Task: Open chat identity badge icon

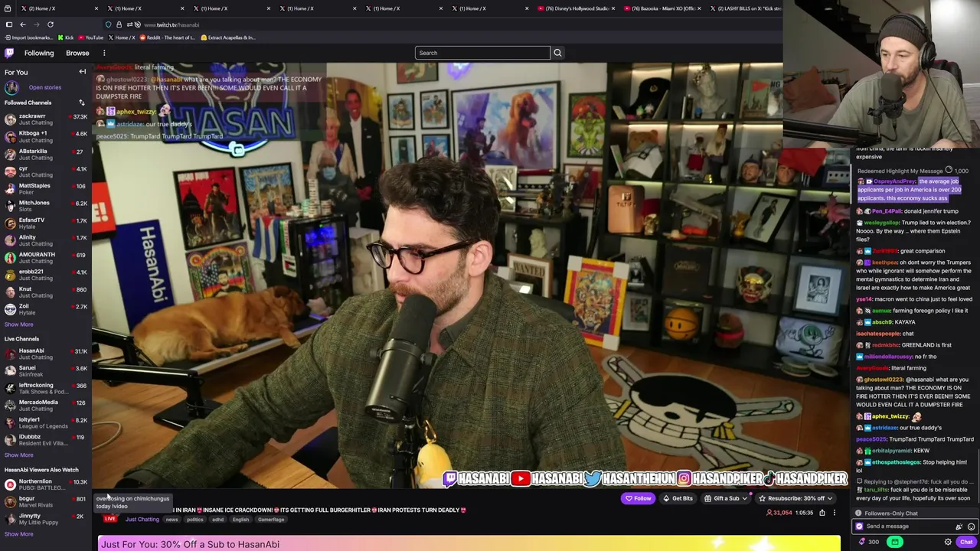Action: (x=859, y=527)
